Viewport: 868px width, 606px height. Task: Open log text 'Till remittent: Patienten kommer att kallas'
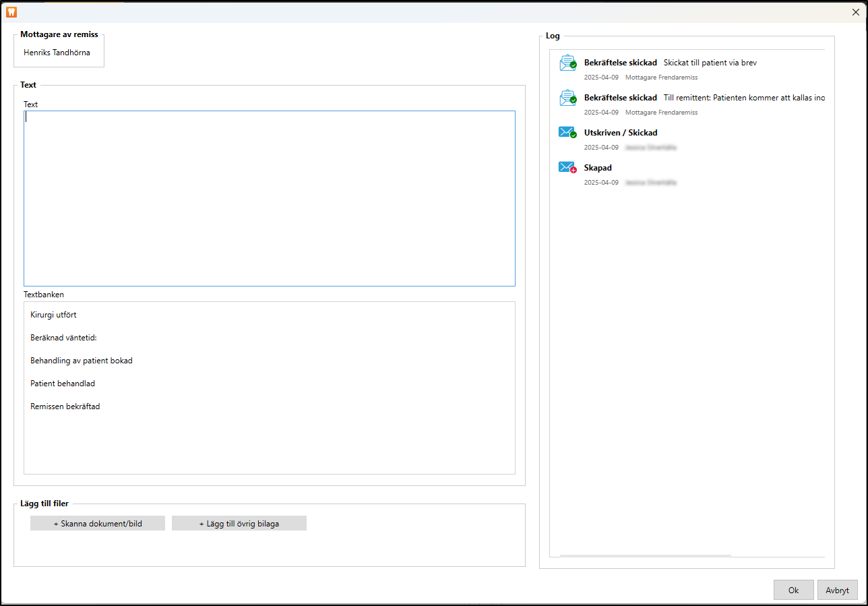pos(744,98)
